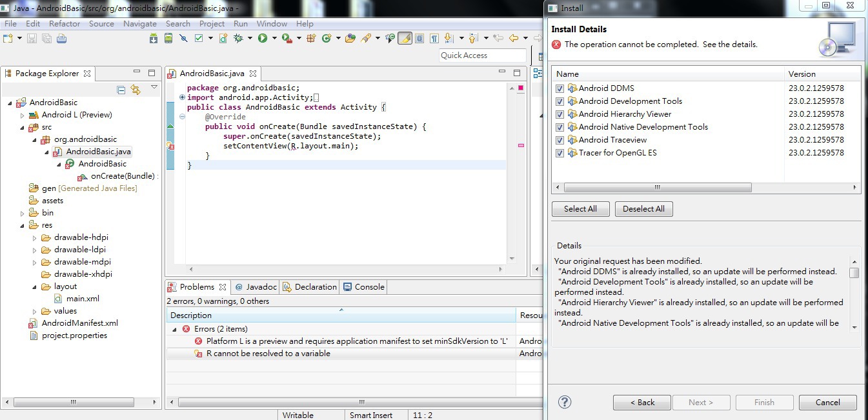
Task: Toggle the Android Traceview checkbox
Action: point(560,140)
